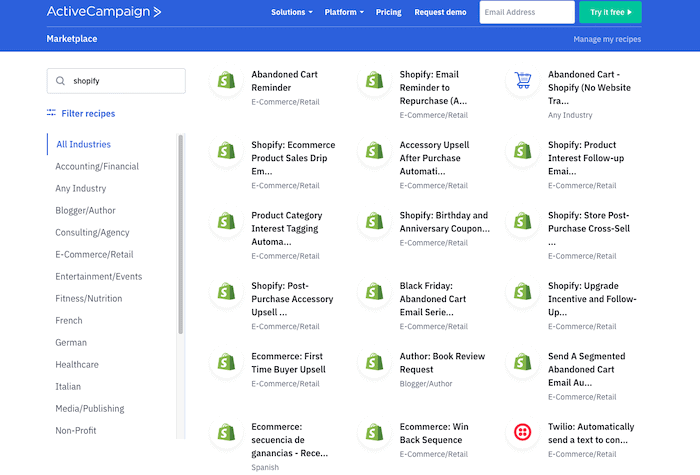Select Entertainment/Events industry filter
Viewport: 700px width, 475px height.
point(99,276)
